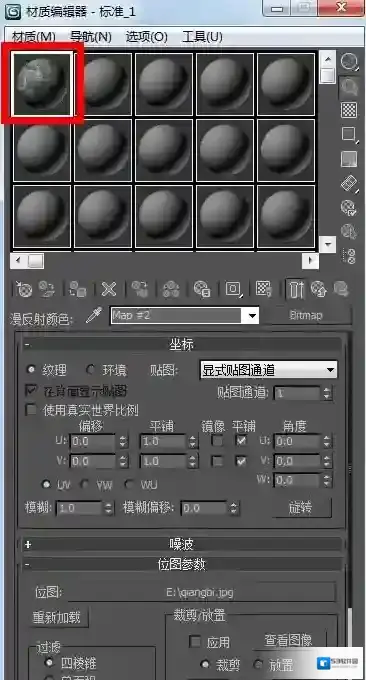Image resolution: width=366 pixels, height=680 pixels.
Task: Click the Go to Parent icon
Action: 318,289
